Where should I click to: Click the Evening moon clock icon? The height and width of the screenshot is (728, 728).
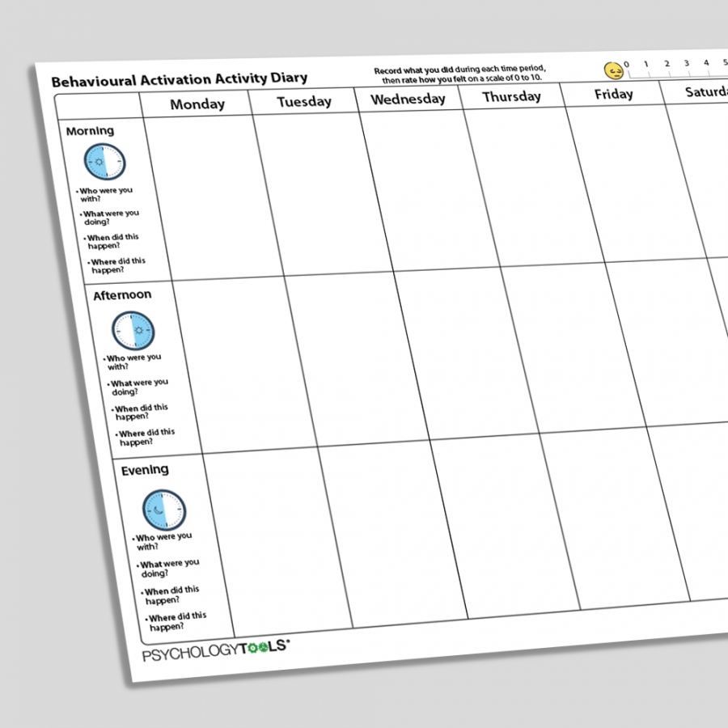164,509
